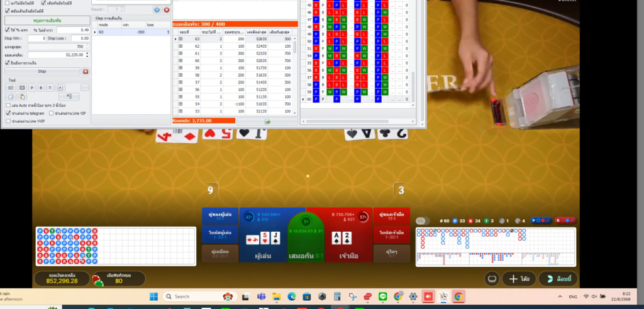Toggle the Auto hourly play checkbox
This screenshot has width=644, height=309.
(8, 106)
